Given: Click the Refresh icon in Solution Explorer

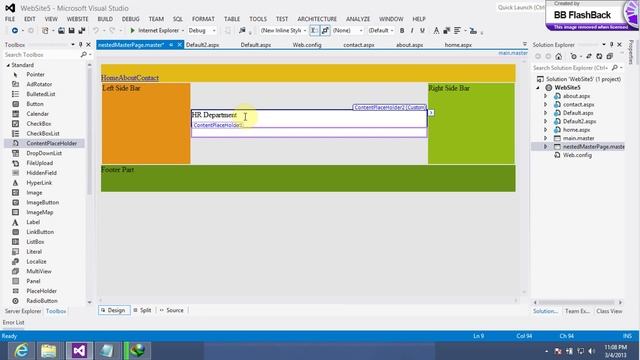Looking at the screenshot, I should [599, 56].
